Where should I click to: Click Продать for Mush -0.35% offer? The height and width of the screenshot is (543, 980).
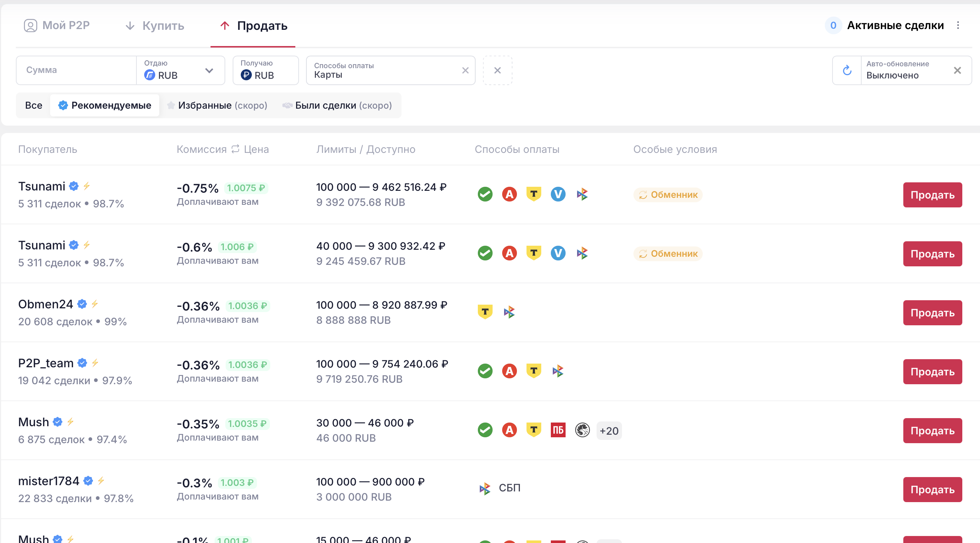click(x=932, y=431)
